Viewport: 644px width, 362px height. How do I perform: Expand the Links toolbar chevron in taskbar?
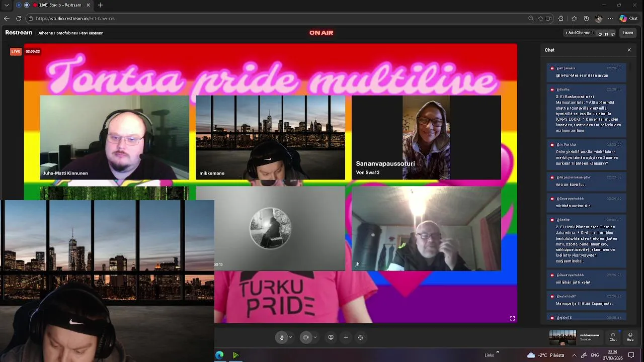tap(498, 352)
